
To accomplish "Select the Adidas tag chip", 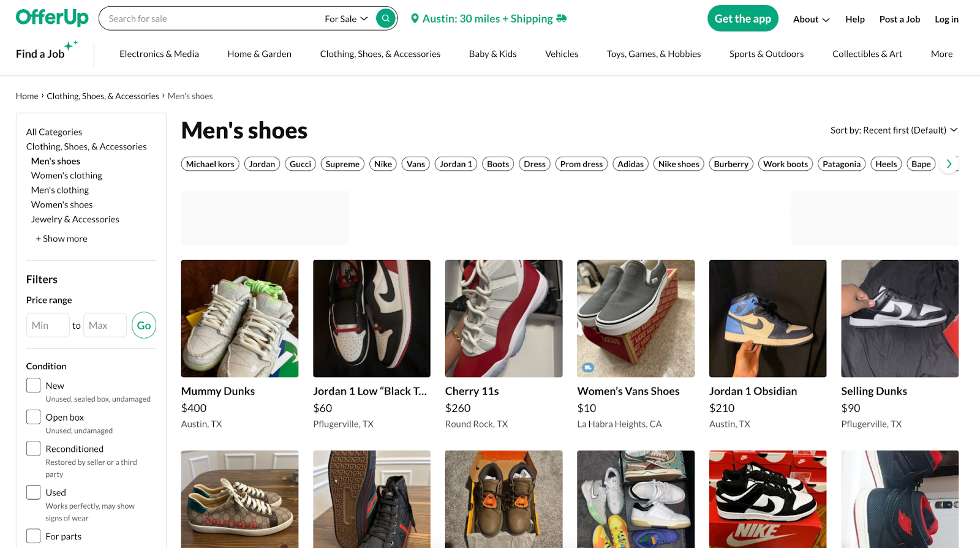I will click(630, 163).
